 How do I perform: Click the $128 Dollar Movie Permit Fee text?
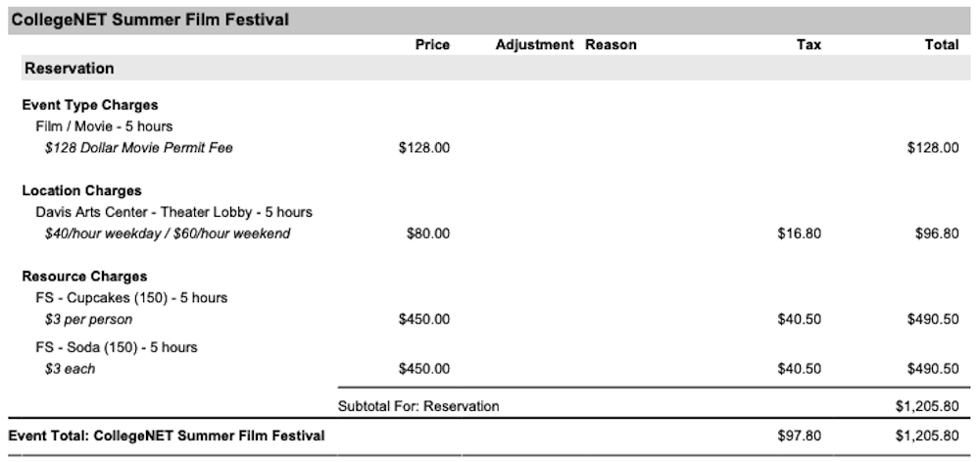[x=139, y=148]
